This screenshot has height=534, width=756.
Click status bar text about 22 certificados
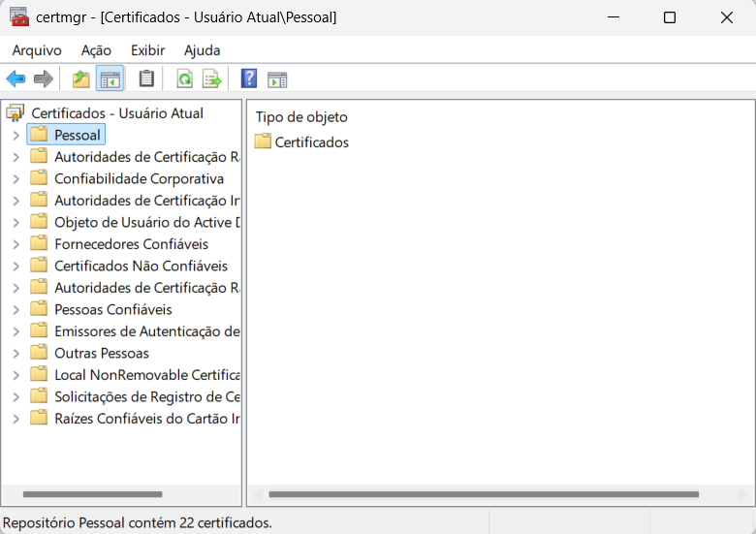point(138,523)
